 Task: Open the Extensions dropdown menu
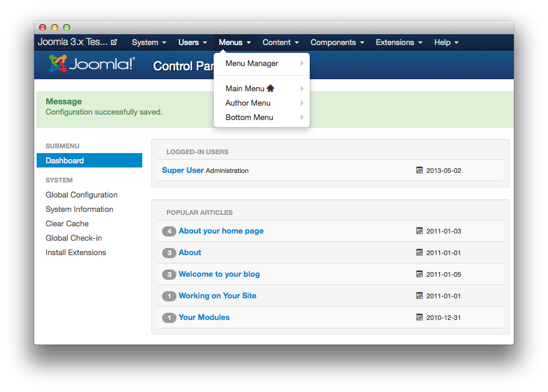tap(399, 43)
